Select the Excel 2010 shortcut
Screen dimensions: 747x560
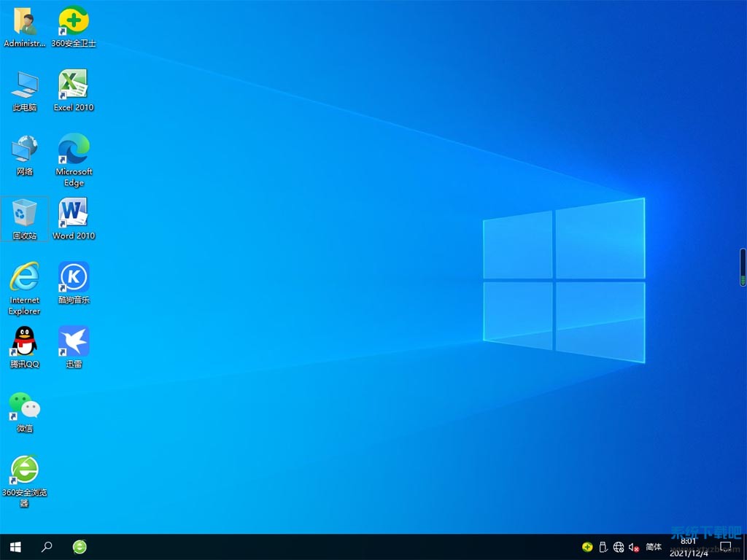[73, 86]
